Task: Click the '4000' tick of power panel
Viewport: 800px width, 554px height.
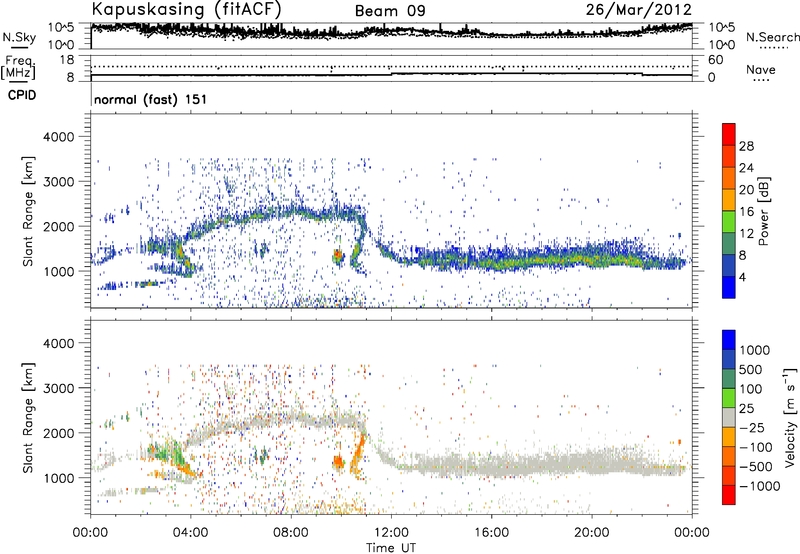Action: (58, 137)
